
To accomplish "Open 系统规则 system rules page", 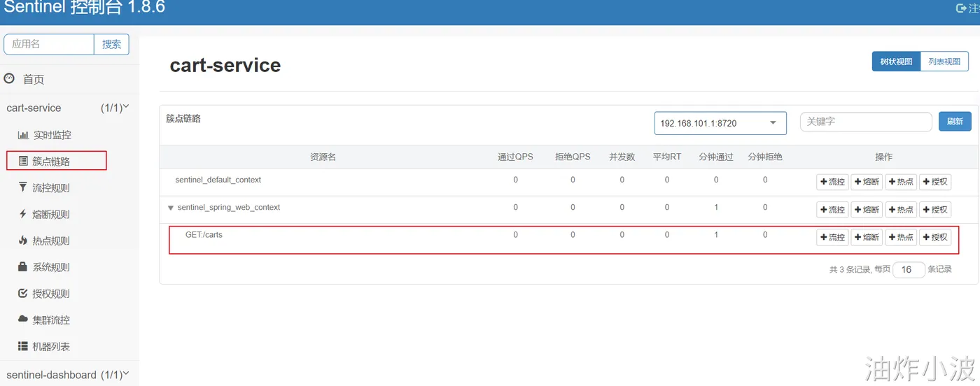I will point(51,267).
